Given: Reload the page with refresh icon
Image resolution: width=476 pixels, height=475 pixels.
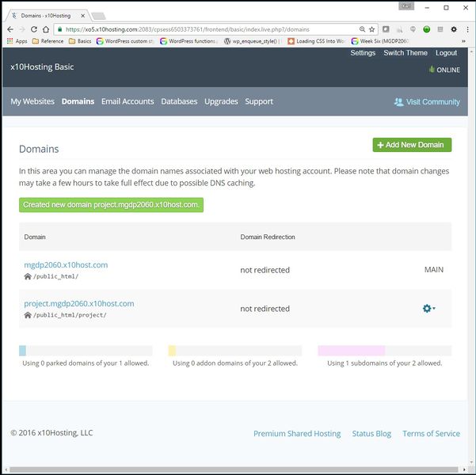Looking at the screenshot, I should click(34, 29).
